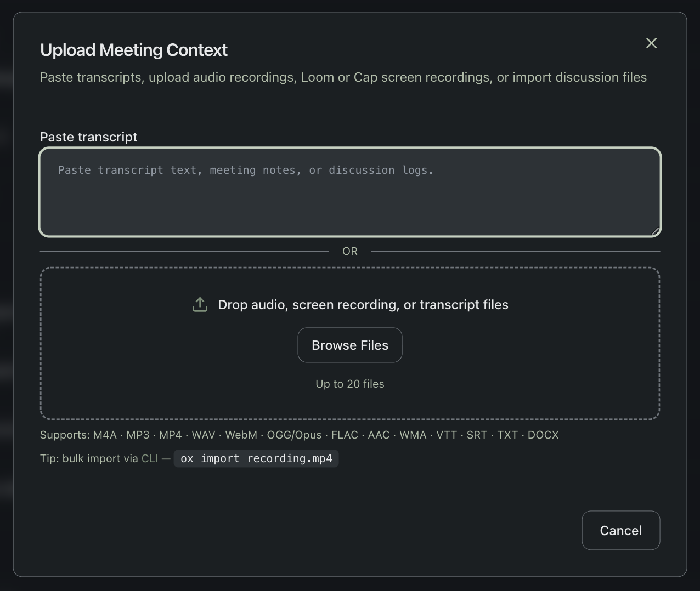This screenshot has height=591, width=700.
Task: Click the dialog description about Loom recordings
Action: pyautogui.click(x=343, y=77)
